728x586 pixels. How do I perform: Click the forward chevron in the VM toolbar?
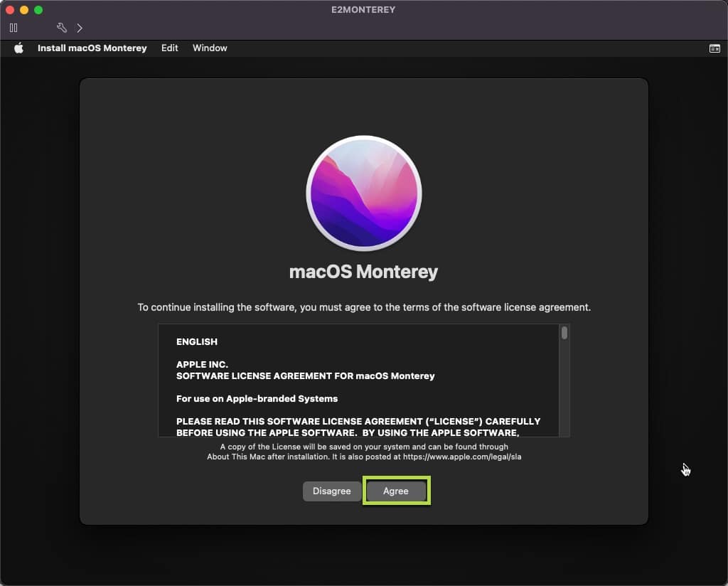[x=80, y=28]
